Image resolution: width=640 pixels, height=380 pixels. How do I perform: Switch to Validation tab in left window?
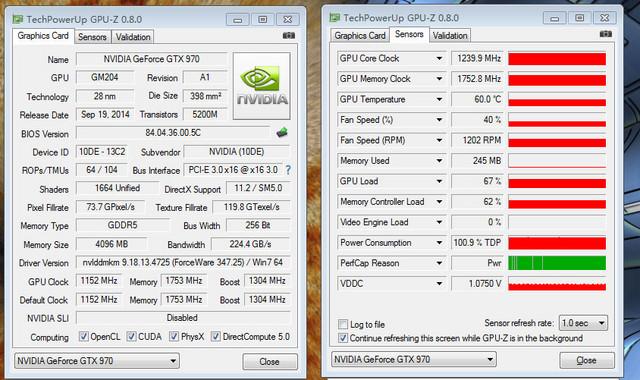[x=133, y=37]
